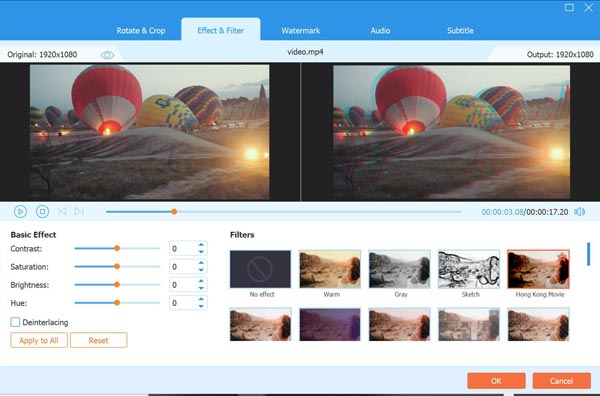Select filter thumbnail below Hong Kong Movie

tap(538, 324)
